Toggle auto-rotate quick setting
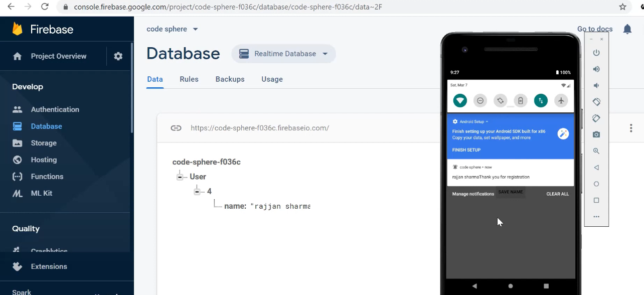644x295 pixels. tap(500, 101)
